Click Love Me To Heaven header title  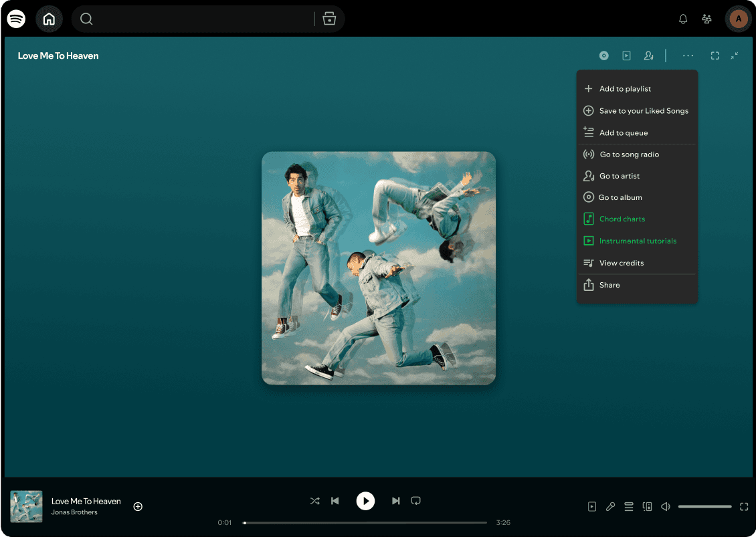[58, 56]
